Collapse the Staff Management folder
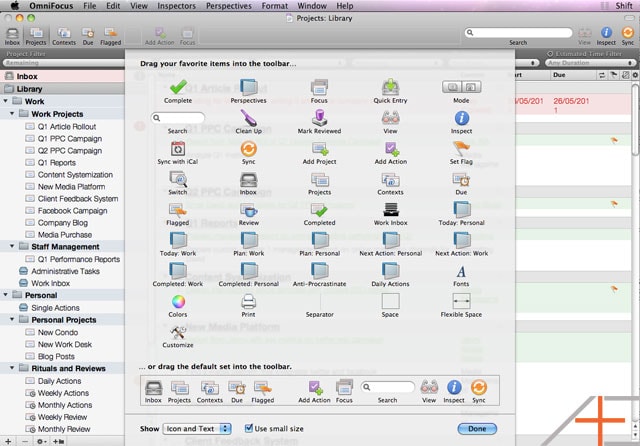This screenshot has height=446, width=640. tap(12, 246)
